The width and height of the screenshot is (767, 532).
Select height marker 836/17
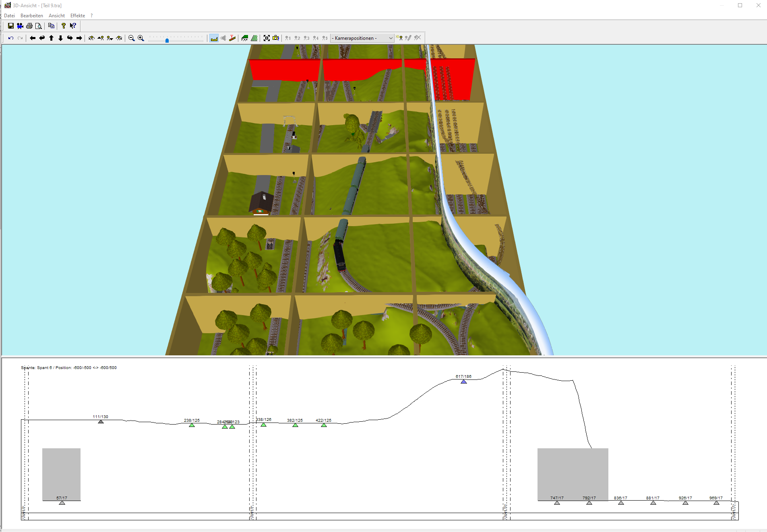tap(621, 503)
